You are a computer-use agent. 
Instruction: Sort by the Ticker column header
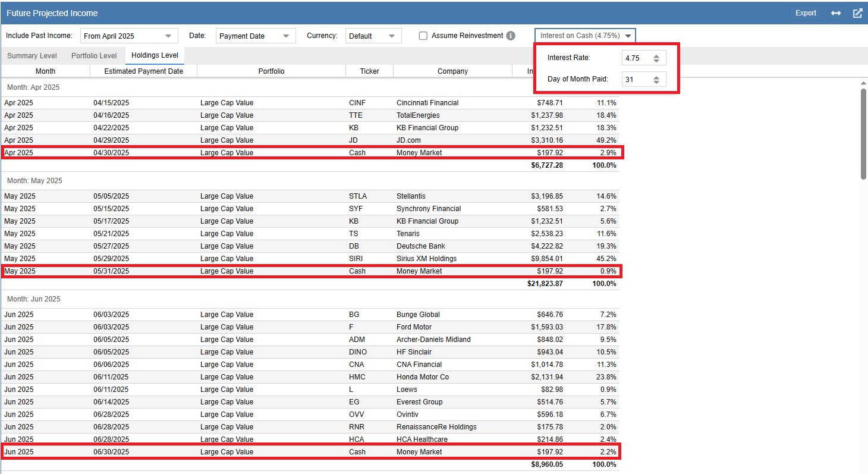[x=369, y=71]
